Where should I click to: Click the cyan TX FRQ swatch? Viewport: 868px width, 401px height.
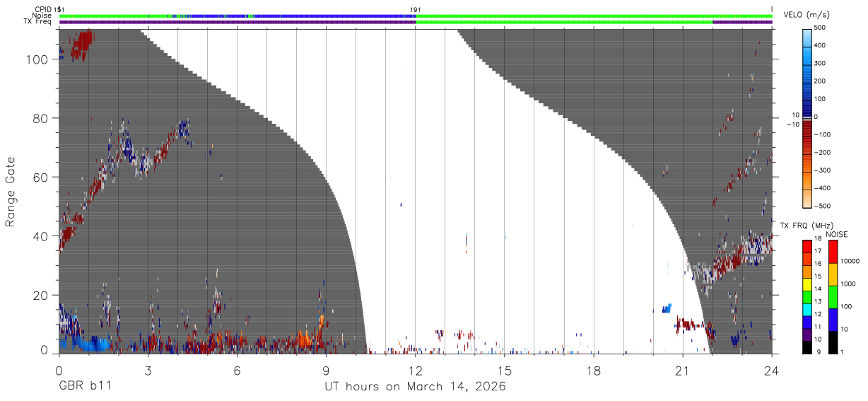tap(808, 308)
